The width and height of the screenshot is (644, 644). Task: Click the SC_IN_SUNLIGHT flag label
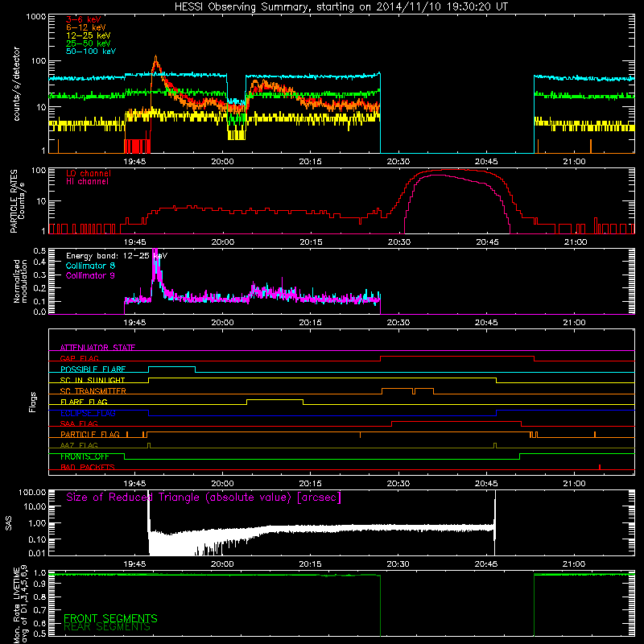(93, 380)
